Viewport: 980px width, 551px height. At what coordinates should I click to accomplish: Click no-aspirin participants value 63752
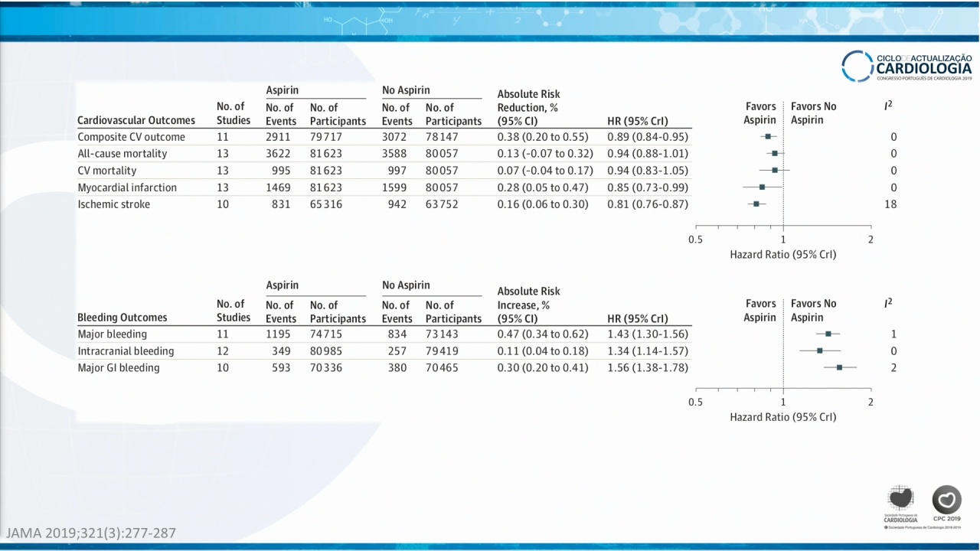pyautogui.click(x=442, y=204)
